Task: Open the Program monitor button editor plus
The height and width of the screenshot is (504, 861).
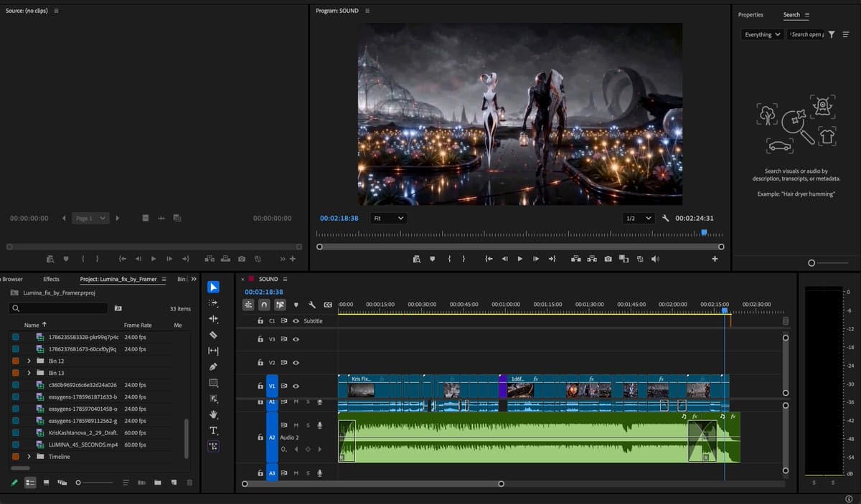Action: [715, 259]
